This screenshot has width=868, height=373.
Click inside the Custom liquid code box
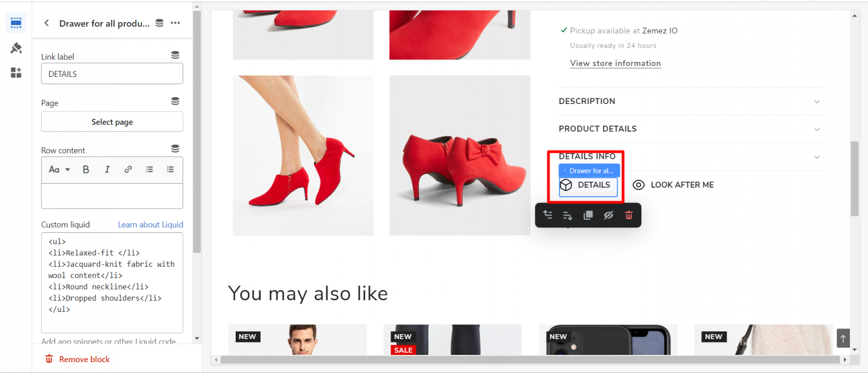pos(112,283)
